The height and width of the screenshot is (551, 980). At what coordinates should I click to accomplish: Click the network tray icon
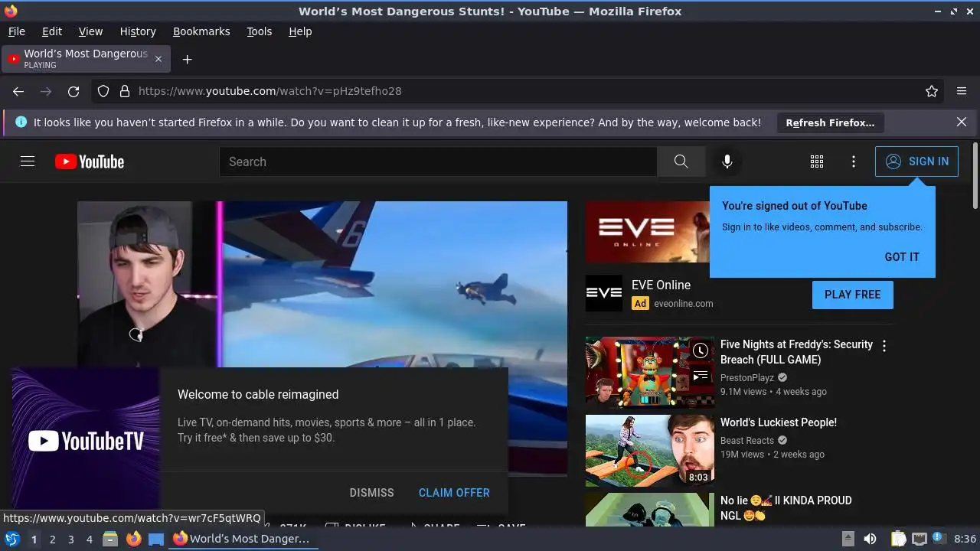(x=920, y=539)
